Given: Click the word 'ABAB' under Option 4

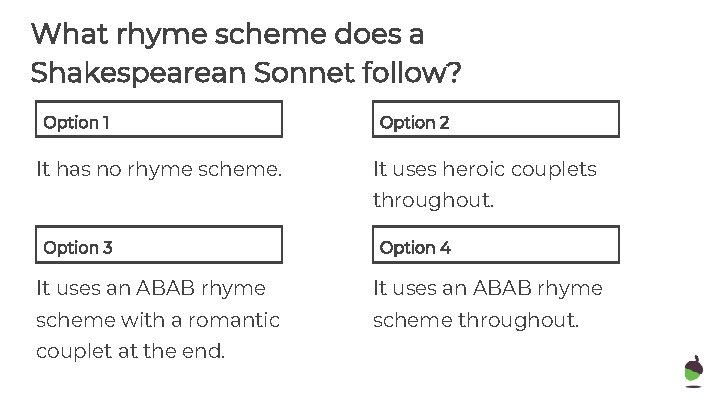Looking at the screenshot, I should pos(502,288).
